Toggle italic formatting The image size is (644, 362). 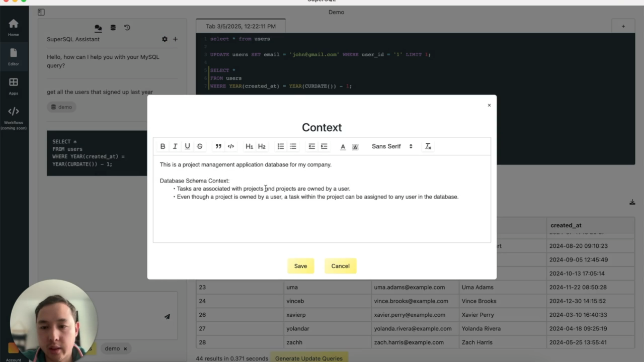[x=175, y=146]
